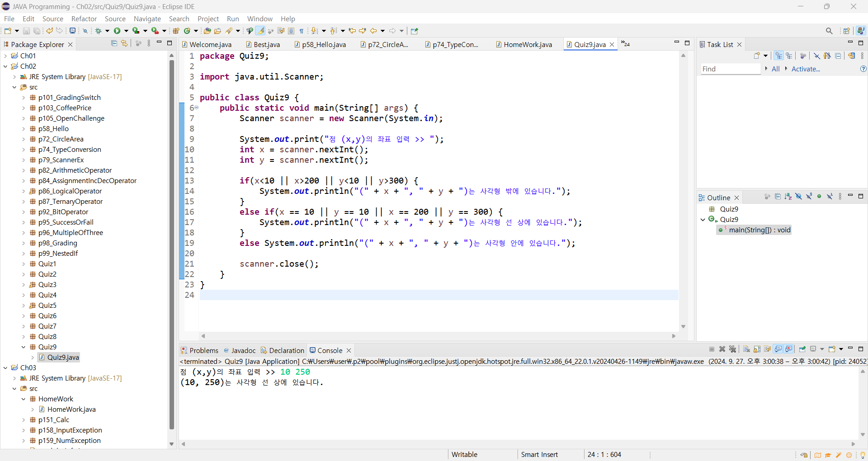The height and width of the screenshot is (461, 868).
Task: Open the Navigate menu
Action: 147,19
